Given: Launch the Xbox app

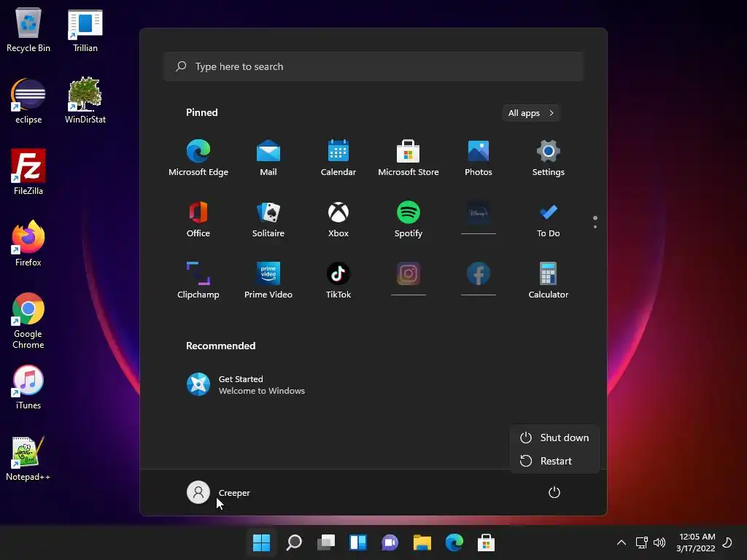Looking at the screenshot, I should (x=338, y=219).
